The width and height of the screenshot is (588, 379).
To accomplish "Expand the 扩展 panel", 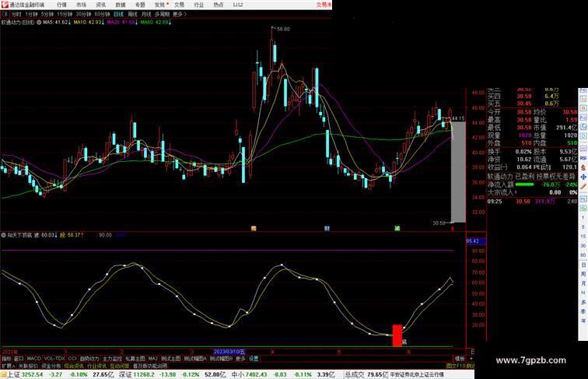I will pyautogui.click(x=8, y=366).
